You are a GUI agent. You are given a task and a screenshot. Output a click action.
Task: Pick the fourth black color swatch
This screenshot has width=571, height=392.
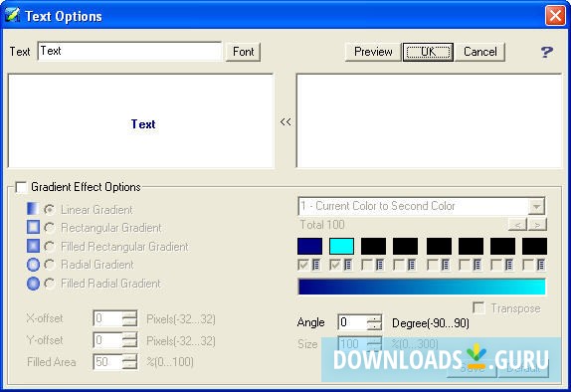405,247
